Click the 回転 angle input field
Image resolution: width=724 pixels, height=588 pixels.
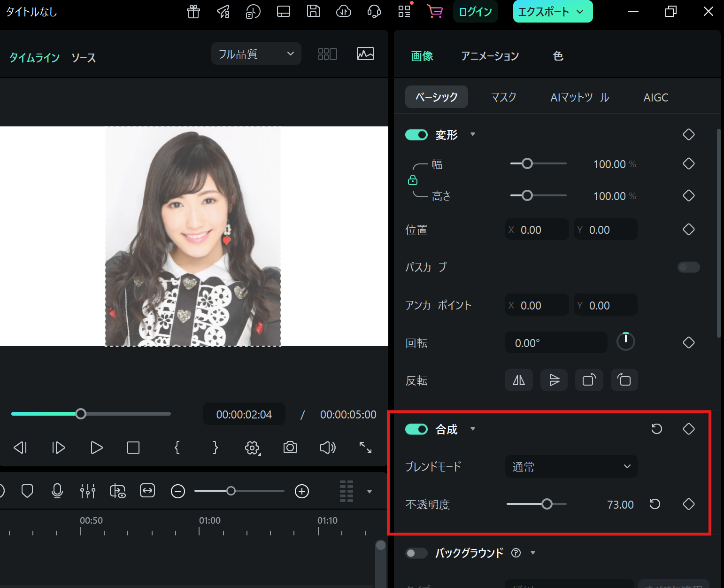pyautogui.click(x=556, y=343)
